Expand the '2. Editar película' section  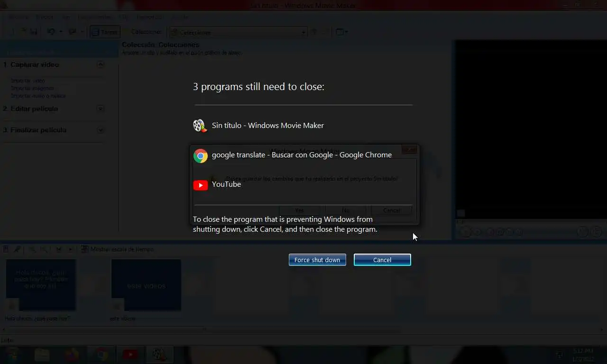pos(101,109)
